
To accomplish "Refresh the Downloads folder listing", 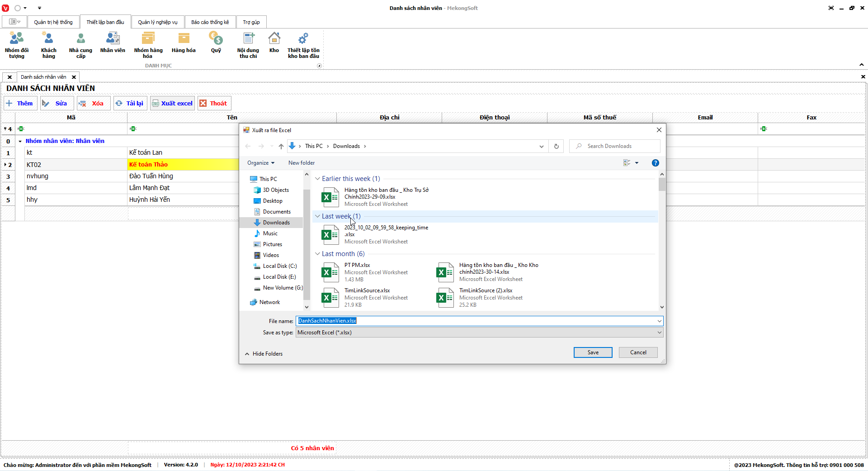I will 556,146.
